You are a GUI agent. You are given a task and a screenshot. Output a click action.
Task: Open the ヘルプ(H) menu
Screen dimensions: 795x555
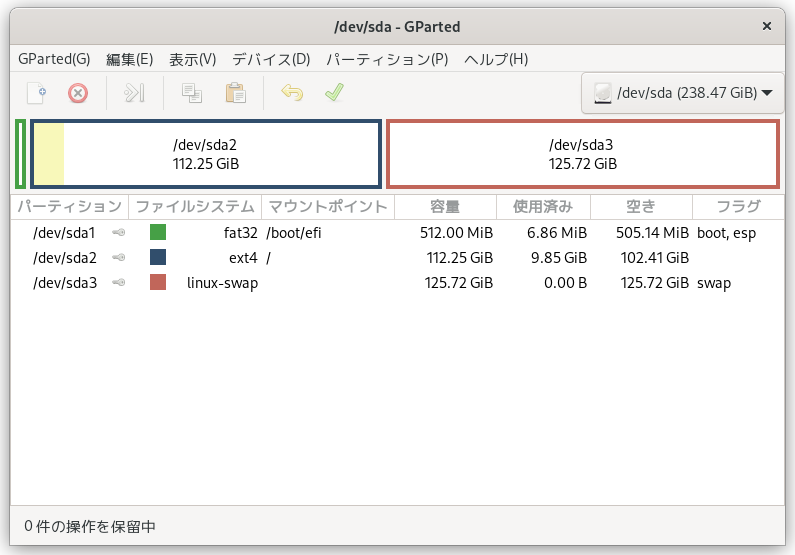tap(496, 59)
